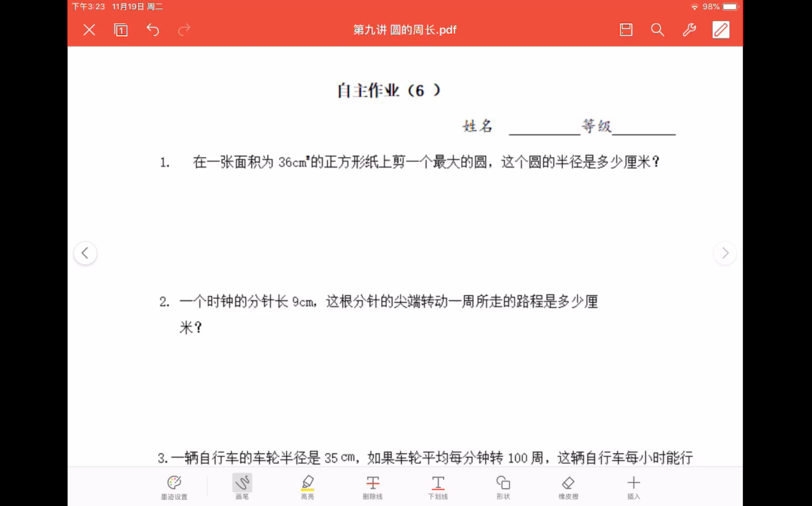This screenshot has height=506, width=812.
Task: Redo the annotation action
Action: pyautogui.click(x=184, y=30)
